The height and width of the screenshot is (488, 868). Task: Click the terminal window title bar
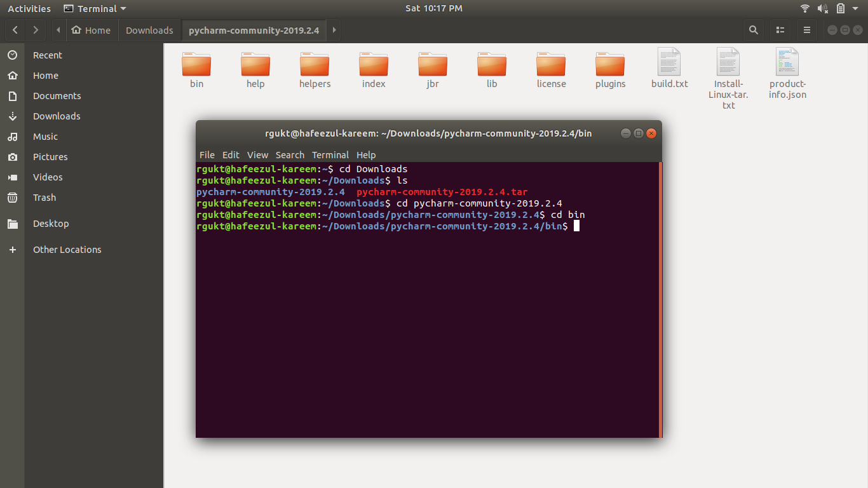(x=428, y=133)
